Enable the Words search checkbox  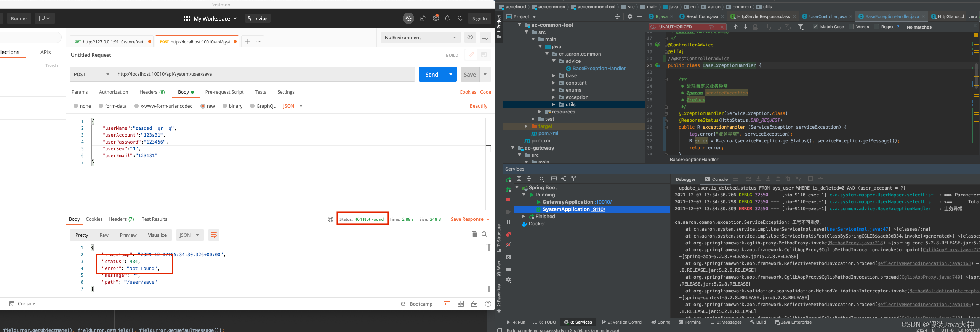click(851, 27)
